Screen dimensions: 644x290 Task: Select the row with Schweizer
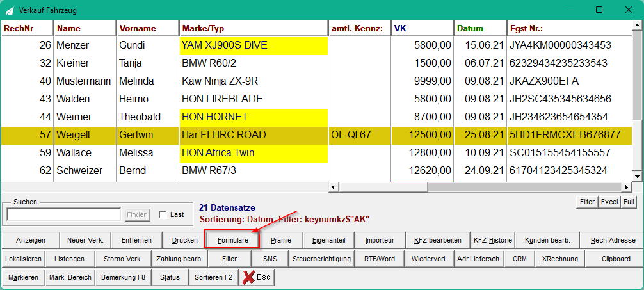coord(316,170)
